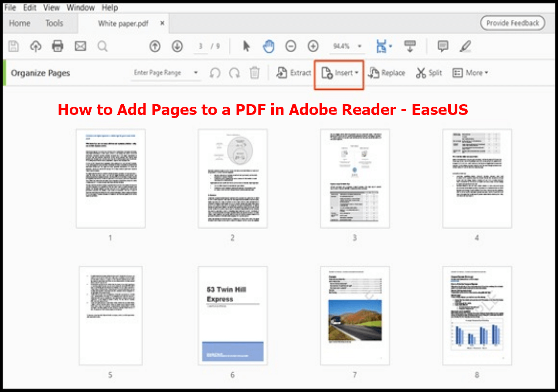
Task: Click the zoom out minus icon
Action: 291,46
